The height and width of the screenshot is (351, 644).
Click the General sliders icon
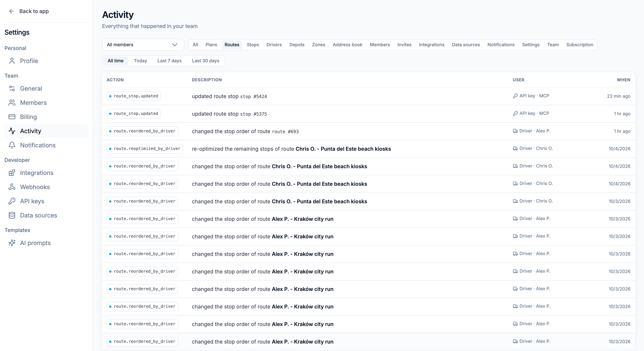tap(12, 89)
